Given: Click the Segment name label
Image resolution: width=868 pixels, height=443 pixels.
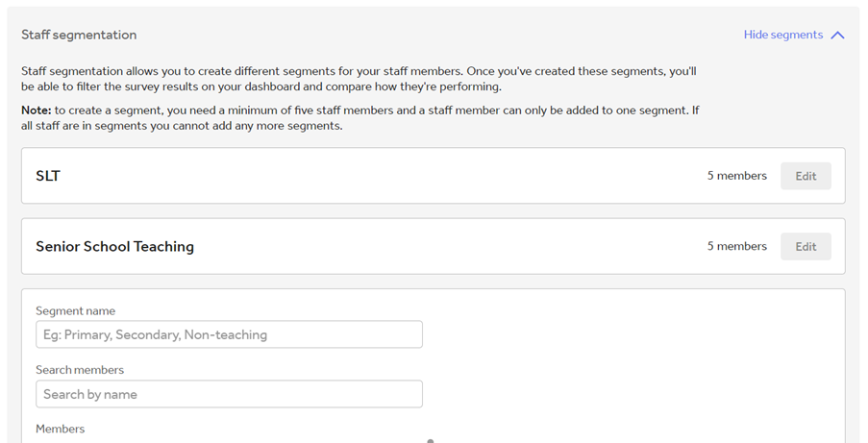Looking at the screenshot, I should (x=75, y=311).
